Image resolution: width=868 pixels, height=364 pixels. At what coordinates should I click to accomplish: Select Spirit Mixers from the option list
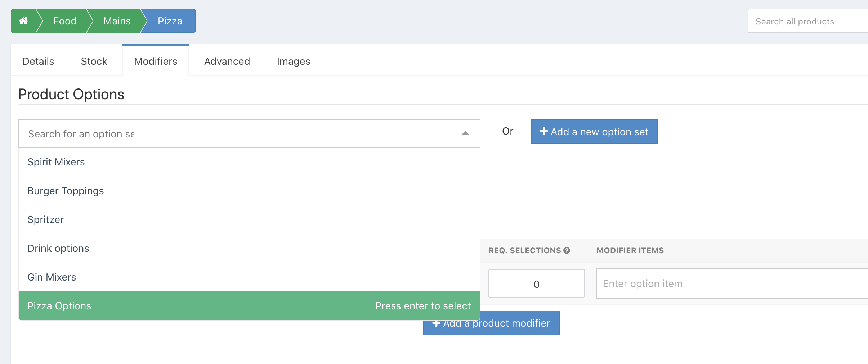56,162
